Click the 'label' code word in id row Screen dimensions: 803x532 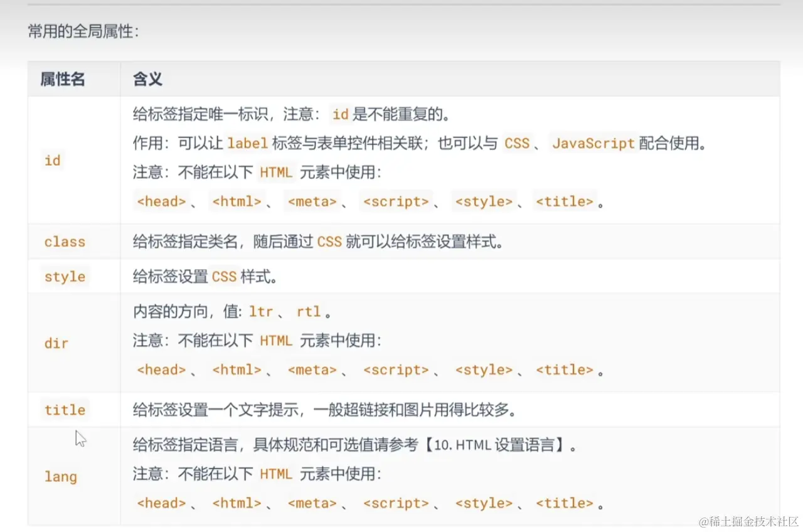pos(247,143)
